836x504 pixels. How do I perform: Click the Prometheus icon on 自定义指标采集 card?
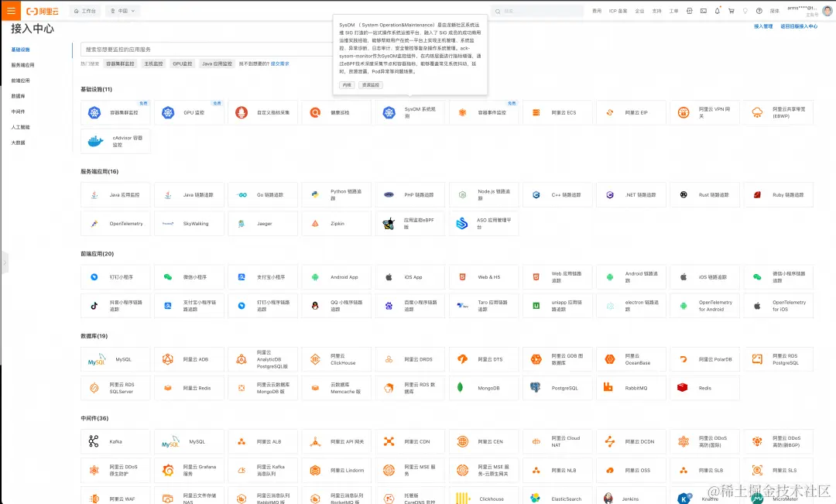coord(242,112)
